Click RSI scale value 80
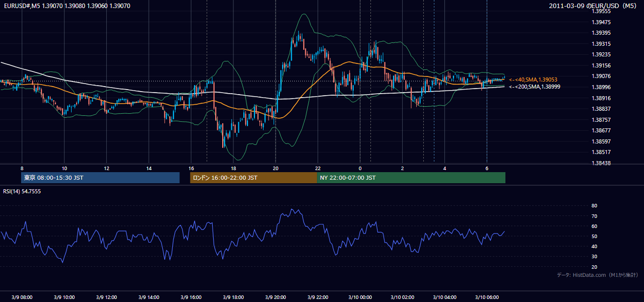The width and height of the screenshot is (644, 302). (x=594, y=206)
